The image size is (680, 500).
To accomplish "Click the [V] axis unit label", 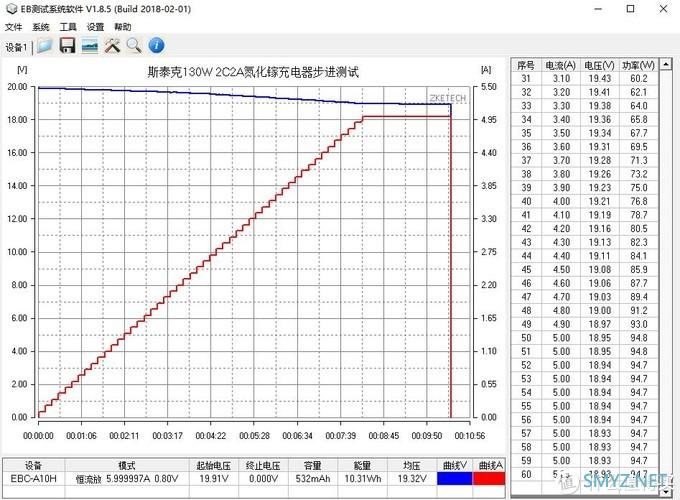I will point(22,69).
